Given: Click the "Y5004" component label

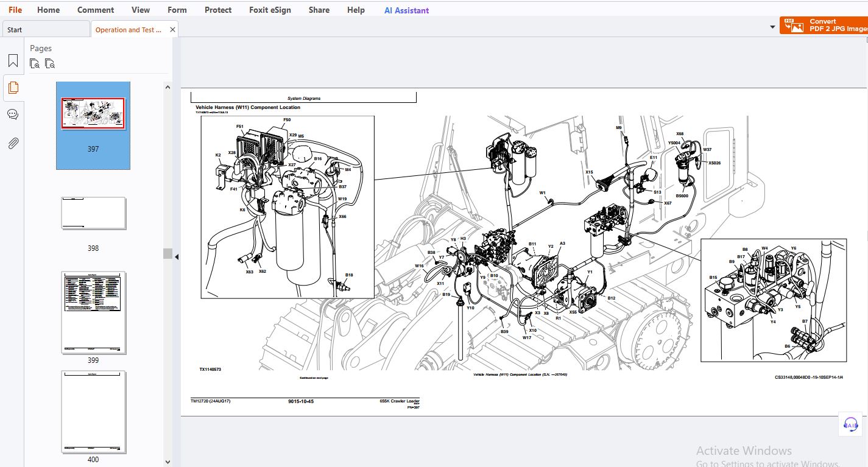Looking at the screenshot, I should (674, 143).
